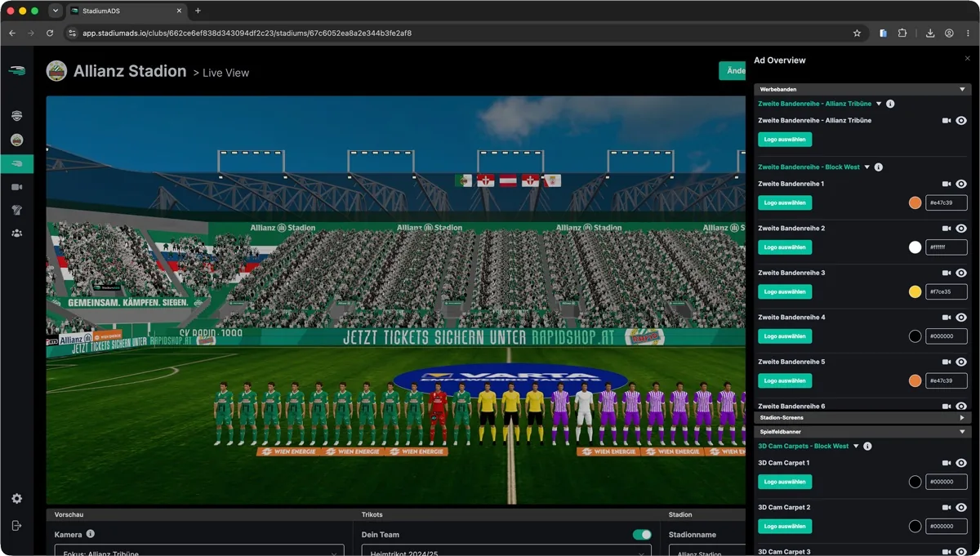This screenshot has height=556, width=980.
Task: Edit hex field #ffffff
Action: (947, 247)
